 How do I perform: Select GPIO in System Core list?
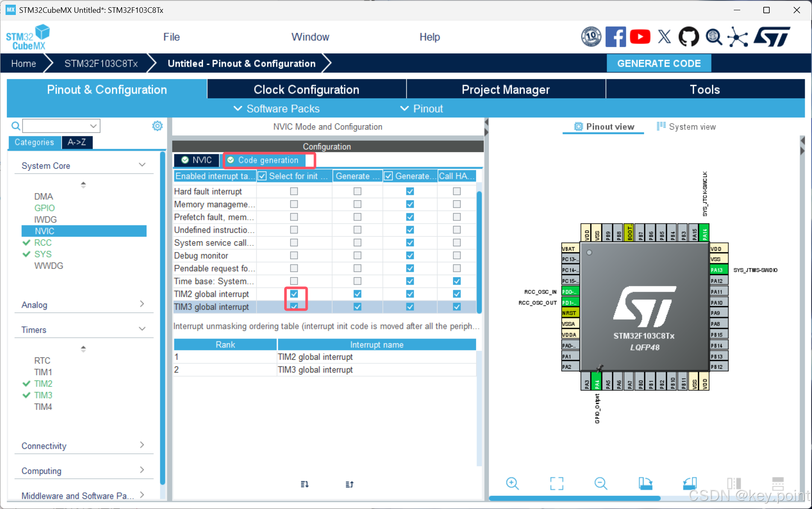point(44,208)
